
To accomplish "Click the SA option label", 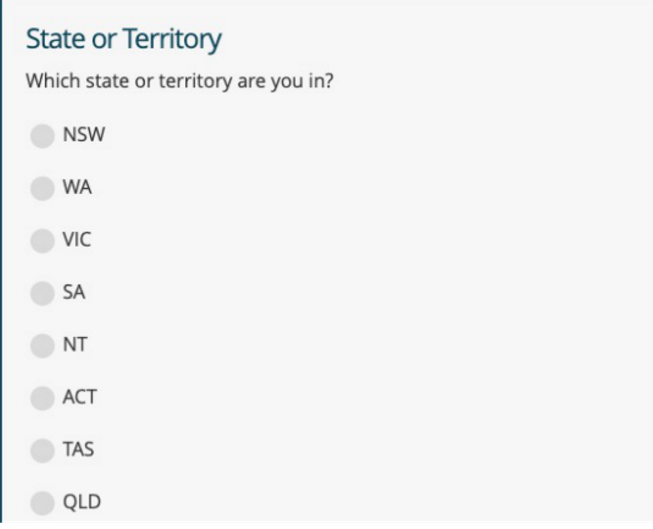I will click(73, 293).
